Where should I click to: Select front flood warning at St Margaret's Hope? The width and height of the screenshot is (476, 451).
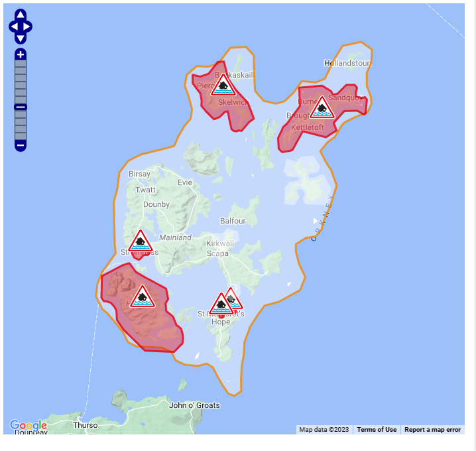point(221,304)
